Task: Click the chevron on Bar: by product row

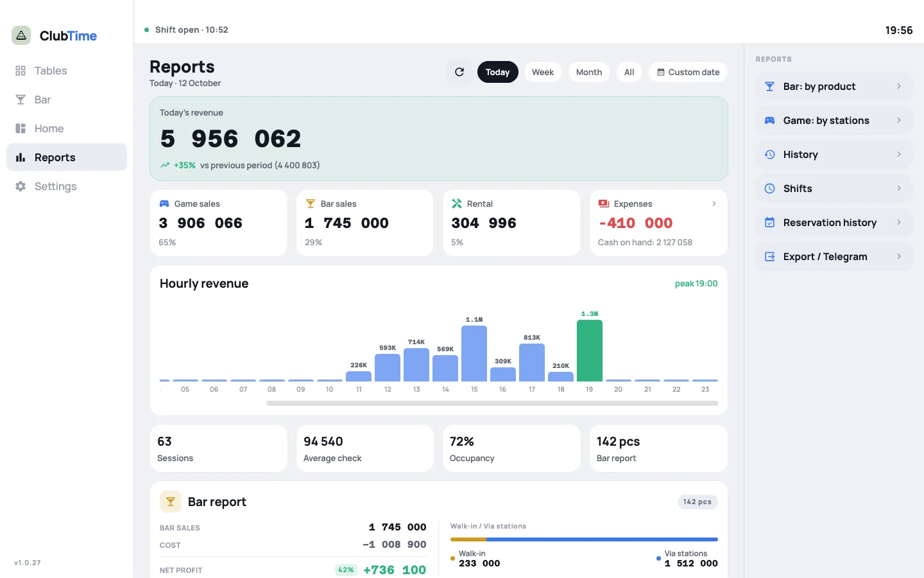Action: click(899, 86)
